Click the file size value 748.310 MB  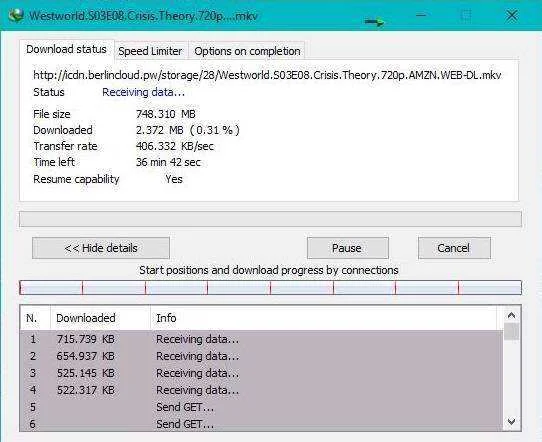click(x=166, y=114)
